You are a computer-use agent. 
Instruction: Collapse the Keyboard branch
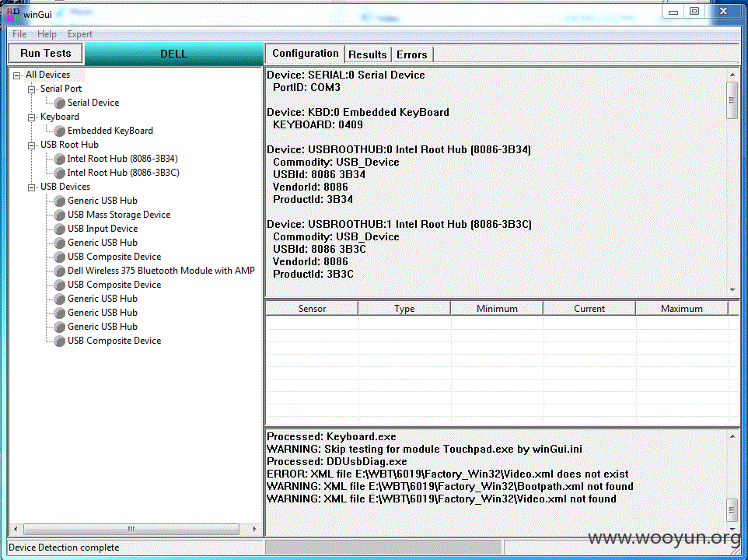pos(31,117)
